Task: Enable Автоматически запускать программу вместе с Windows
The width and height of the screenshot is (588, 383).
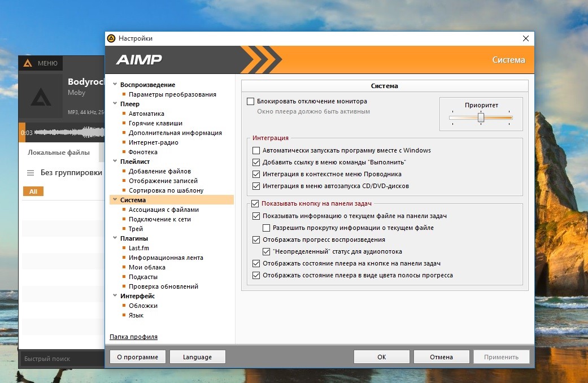Action: [x=256, y=150]
